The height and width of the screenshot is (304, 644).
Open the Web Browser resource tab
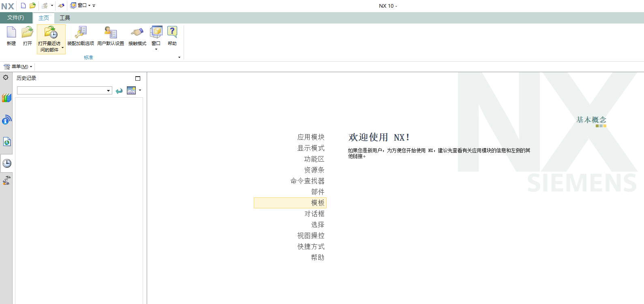(6, 141)
